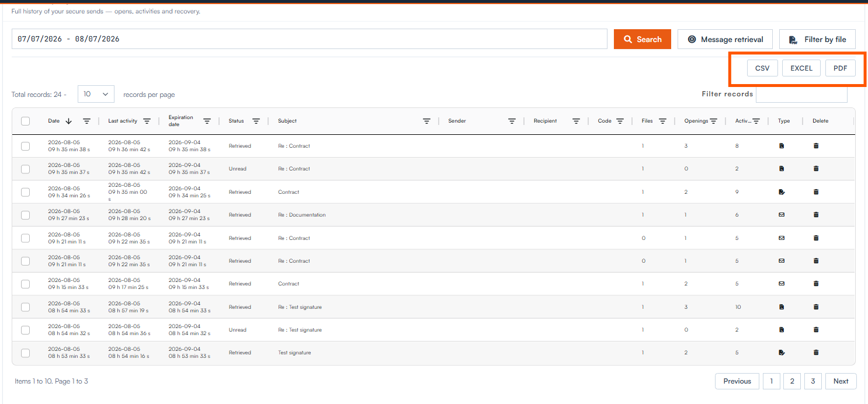Image resolution: width=868 pixels, height=404 pixels.
Task: Click the Previous page button
Action: (x=737, y=381)
